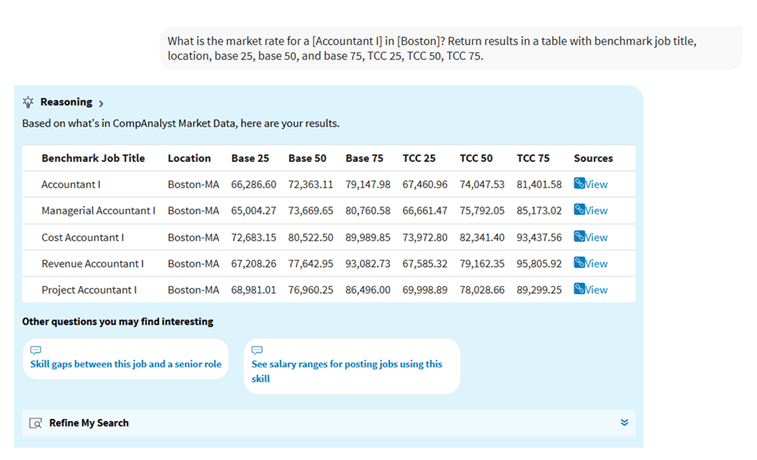Click the 89,299.25 TCC 75 value
Screen dimensions: 757x460
539,290
